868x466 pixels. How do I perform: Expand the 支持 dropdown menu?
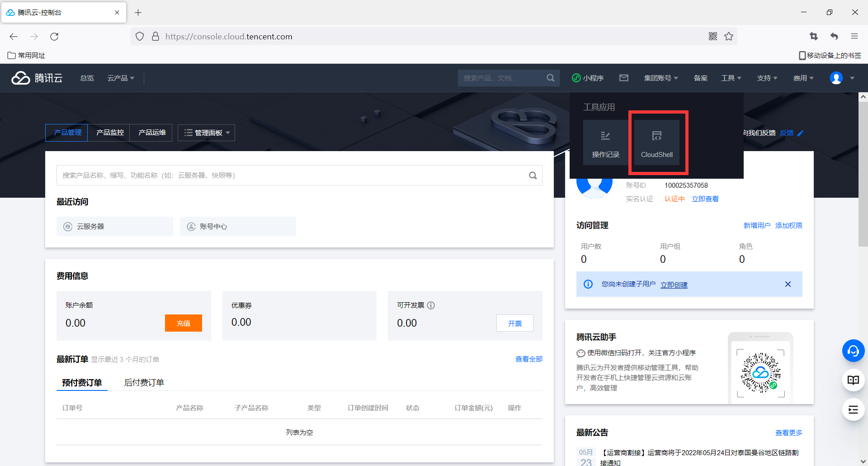pos(767,78)
